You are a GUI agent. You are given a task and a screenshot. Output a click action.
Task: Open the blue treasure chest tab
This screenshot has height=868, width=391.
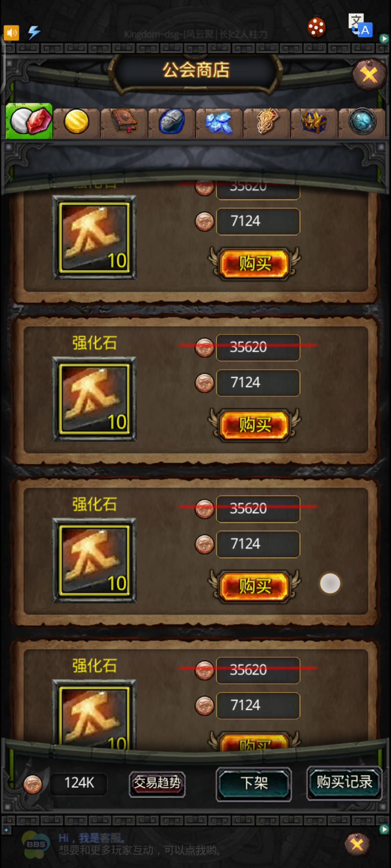tap(314, 122)
